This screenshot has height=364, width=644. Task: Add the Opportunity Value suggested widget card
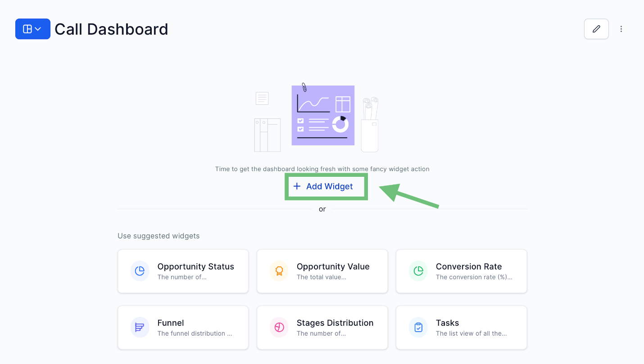[x=322, y=271]
